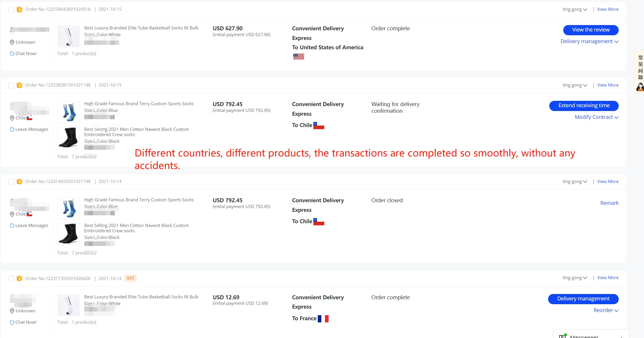Tick the checkbox for order 122538391501021148
This screenshot has height=338, width=644.
tap(11, 86)
